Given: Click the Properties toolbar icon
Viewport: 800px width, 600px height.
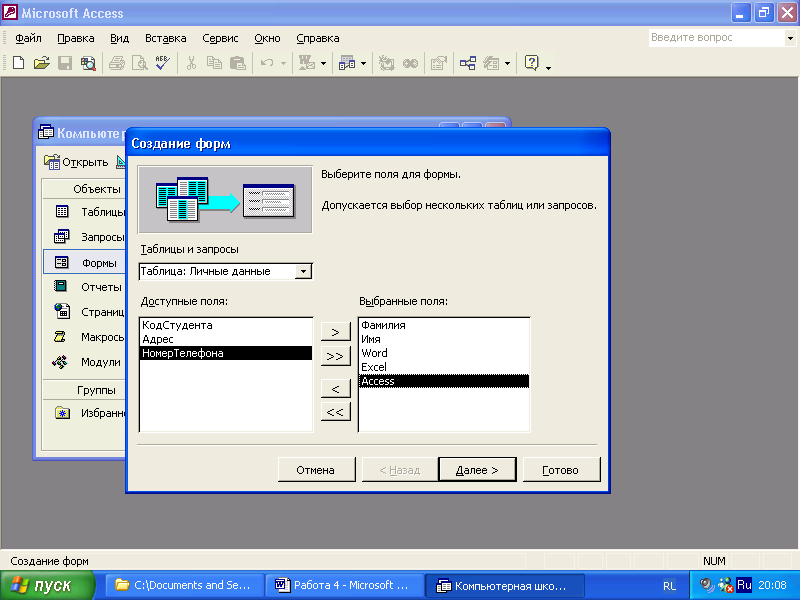Looking at the screenshot, I should pos(439,63).
